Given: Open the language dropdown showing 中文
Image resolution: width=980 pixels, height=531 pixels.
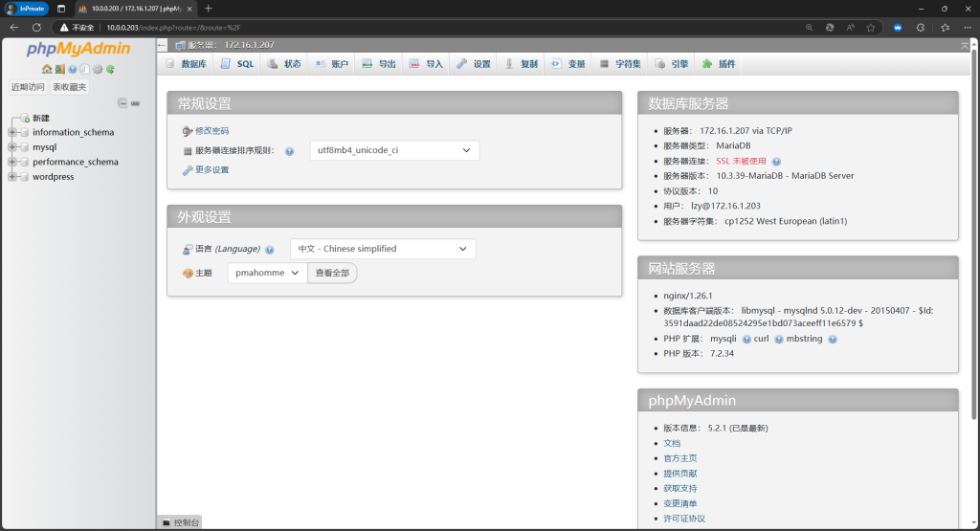Looking at the screenshot, I should pos(383,249).
